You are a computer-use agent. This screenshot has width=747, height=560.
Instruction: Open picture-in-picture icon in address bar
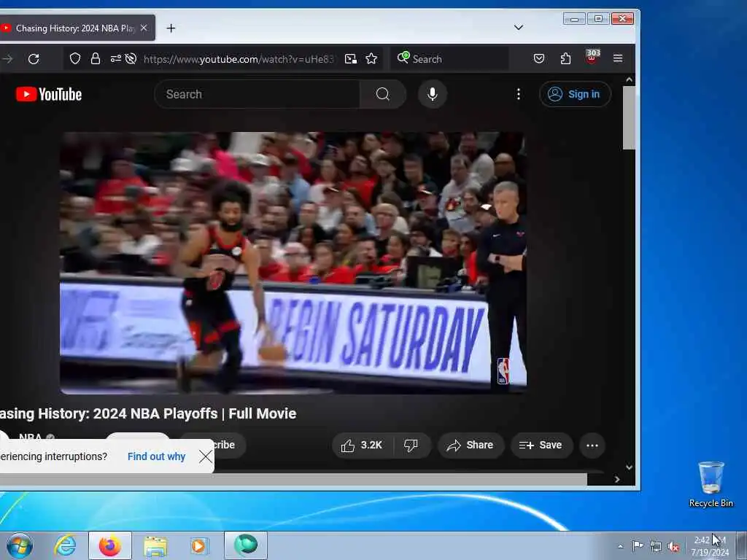pyautogui.click(x=351, y=58)
